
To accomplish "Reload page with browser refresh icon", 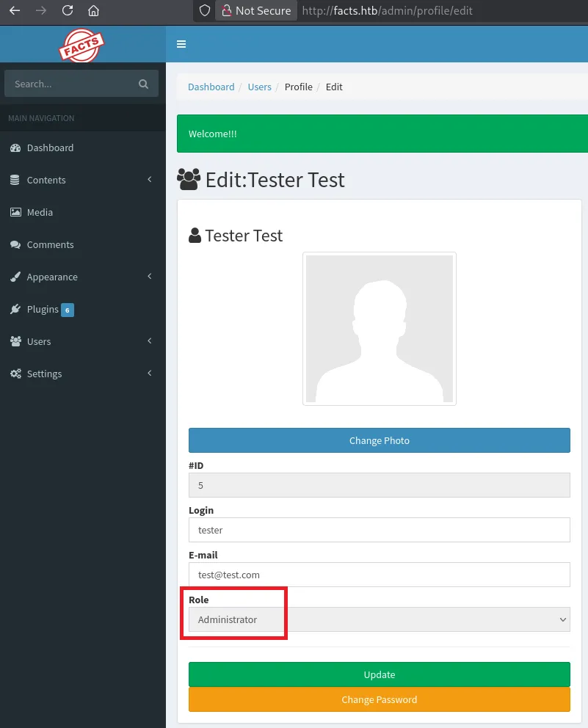I will [x=68, y=11].
